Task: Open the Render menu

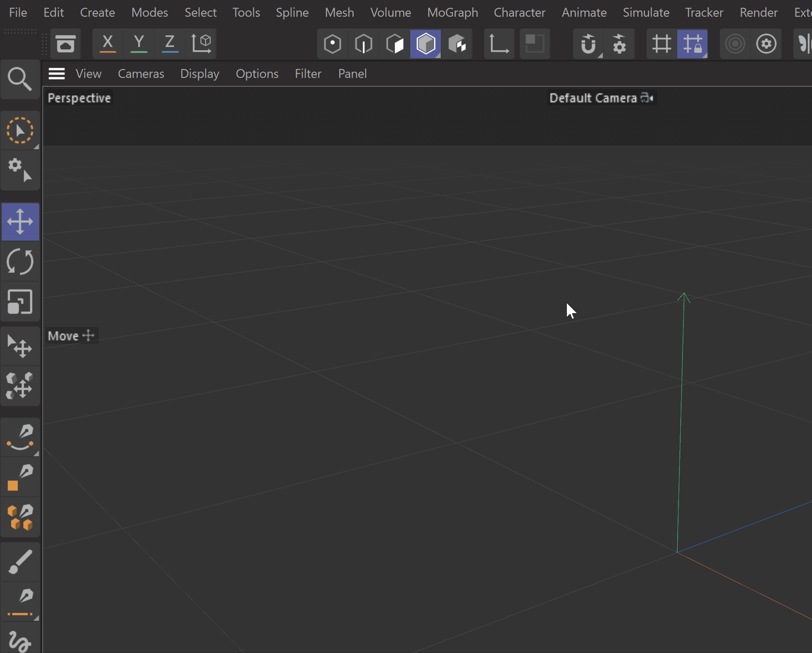Action: [x=759, y=12]
